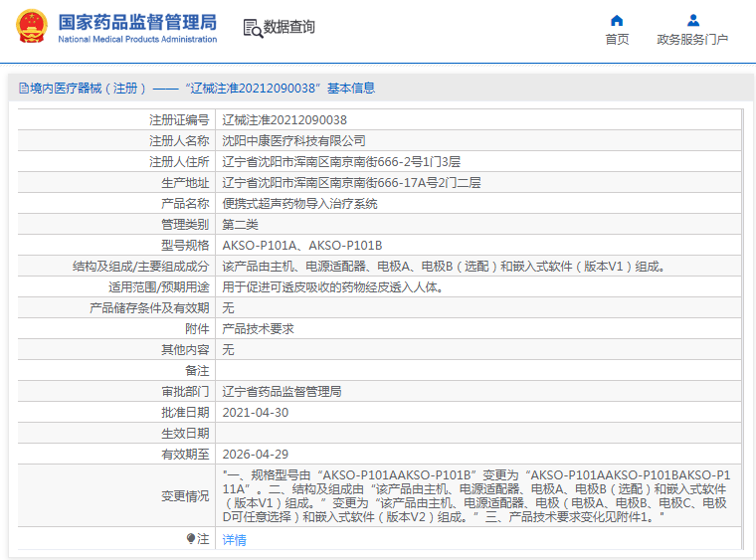Click 管理类别 row label
This screenshot has height=560, width=756.
point(185,225)
